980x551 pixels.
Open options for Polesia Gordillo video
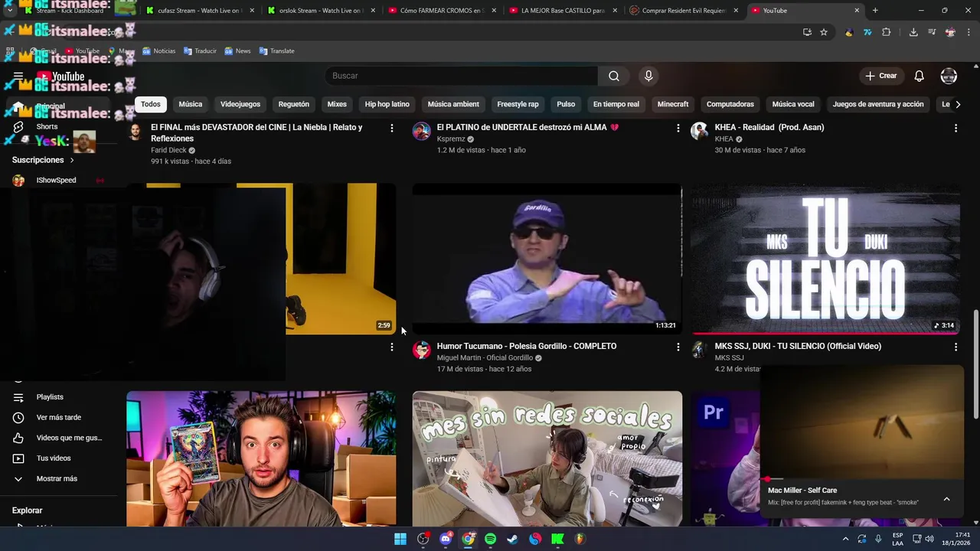pyautogui.click(x=678, y=347)
